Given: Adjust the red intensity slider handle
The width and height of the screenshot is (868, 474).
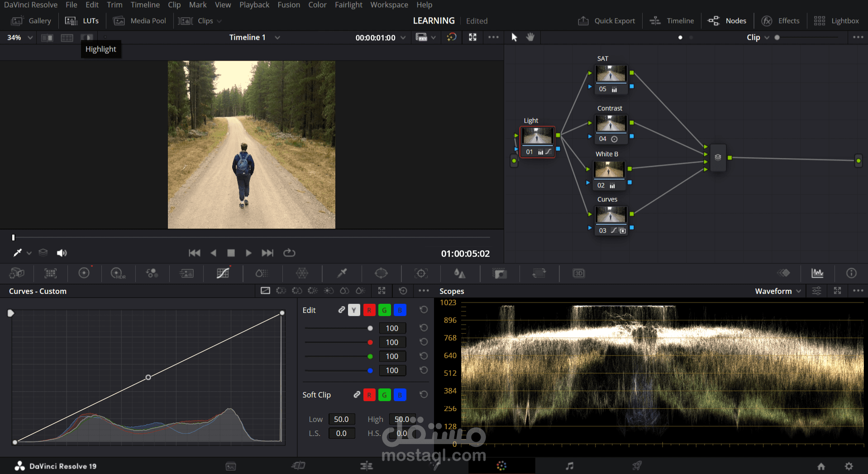Looking at the screenshot, I should pos(370,342).
